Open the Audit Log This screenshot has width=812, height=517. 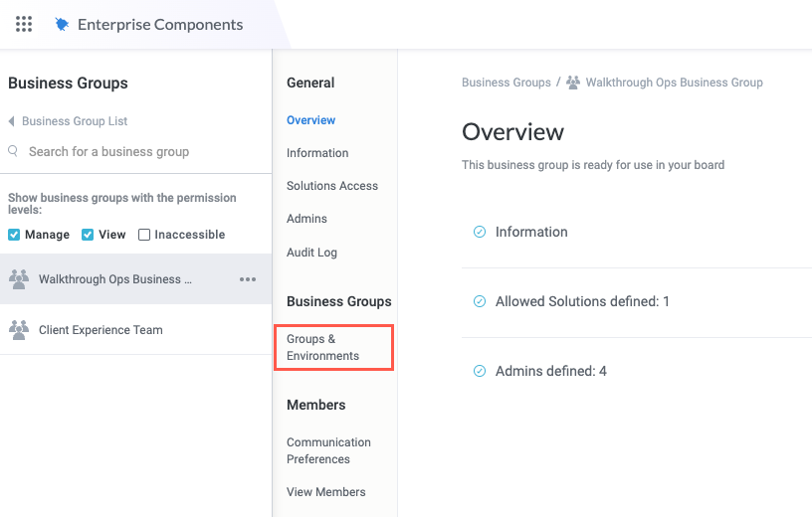[311, 252]
